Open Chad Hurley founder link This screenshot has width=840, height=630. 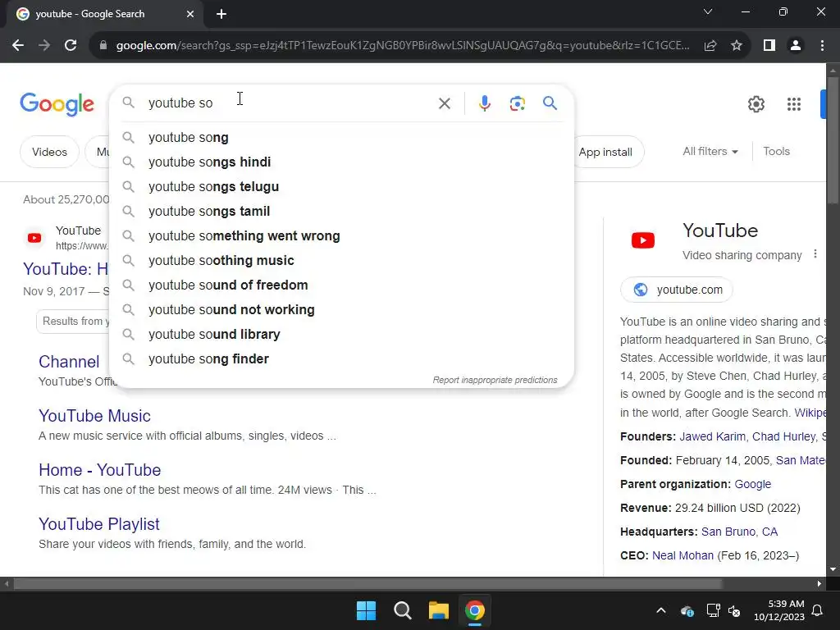pyautogui.click(x=783, y=436)
